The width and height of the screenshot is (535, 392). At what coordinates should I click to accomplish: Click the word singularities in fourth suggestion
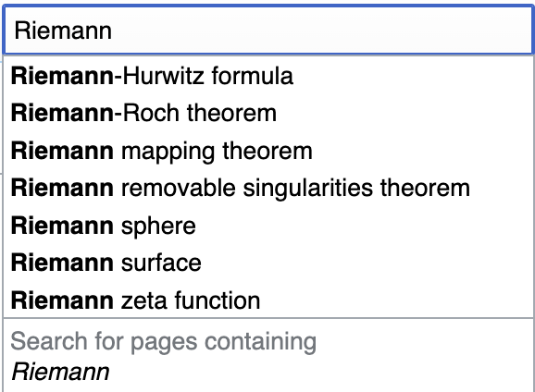[307, 190]
